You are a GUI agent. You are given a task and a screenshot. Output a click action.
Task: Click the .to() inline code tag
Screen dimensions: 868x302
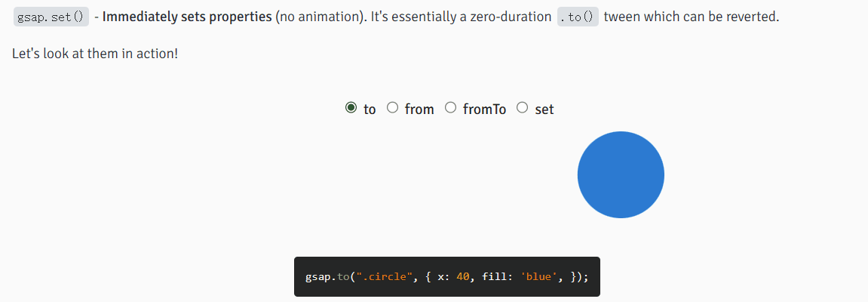578,17
